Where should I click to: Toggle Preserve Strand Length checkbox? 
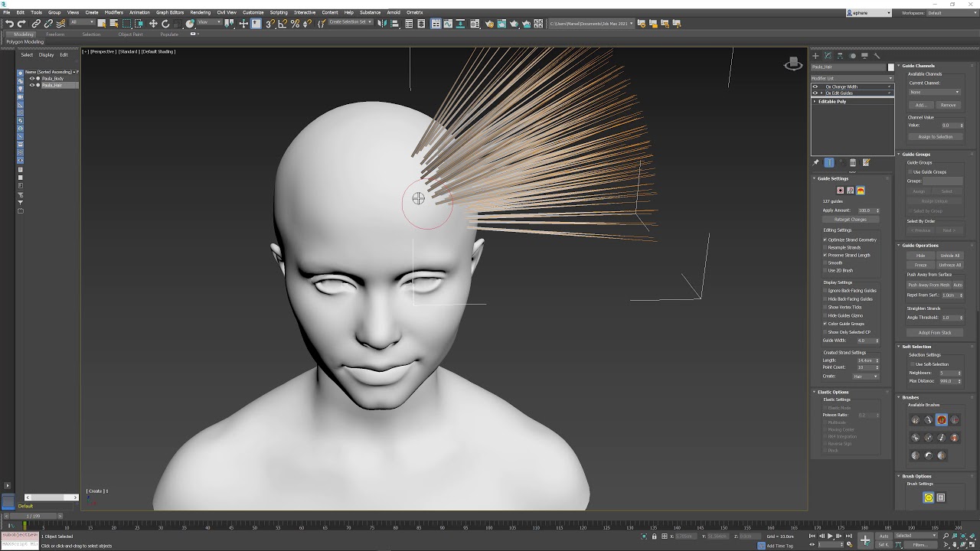pos(825,255)
